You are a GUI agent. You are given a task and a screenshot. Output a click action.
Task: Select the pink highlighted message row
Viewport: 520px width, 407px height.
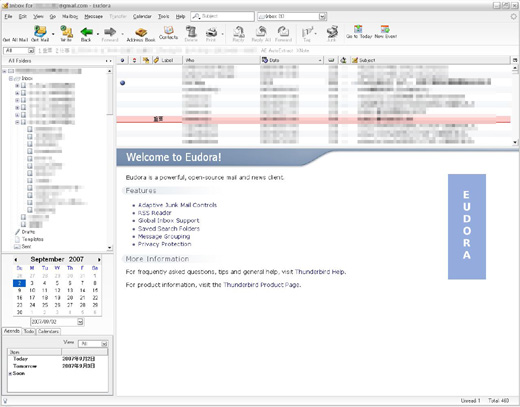tap(313, 119)
